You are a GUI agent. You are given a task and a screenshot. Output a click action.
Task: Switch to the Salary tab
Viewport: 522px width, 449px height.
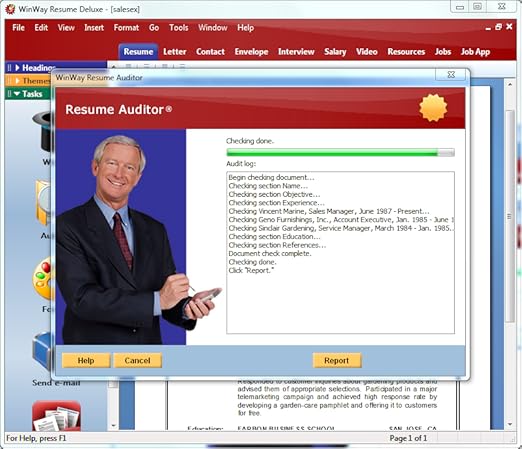[x=335, y=52]
